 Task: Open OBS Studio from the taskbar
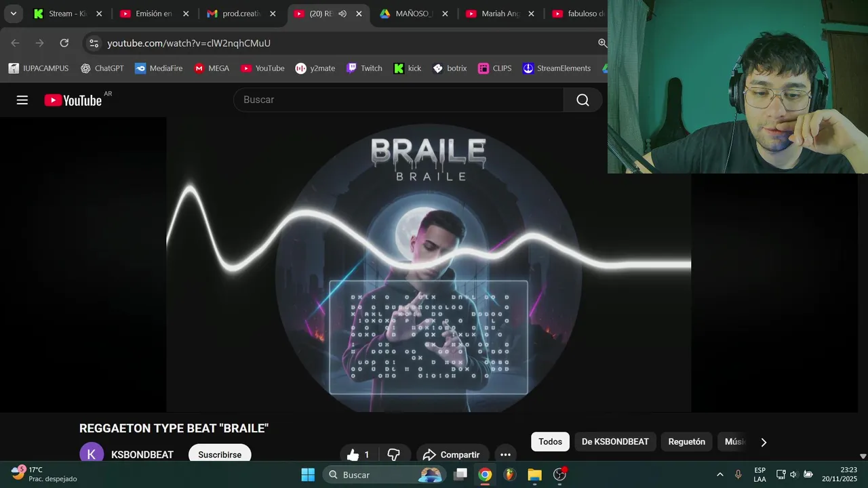(x=559, y=474)
